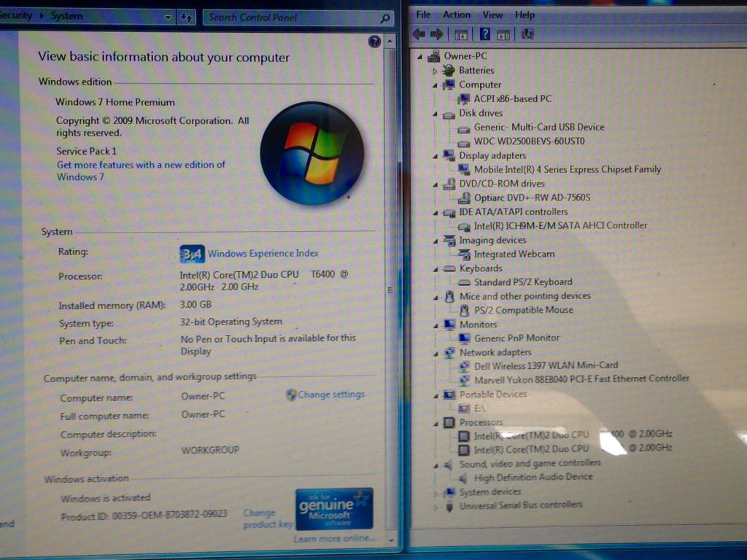Click inside the Search Control Panel field
This screenshot has height=560, width=747.
(292, 16)
